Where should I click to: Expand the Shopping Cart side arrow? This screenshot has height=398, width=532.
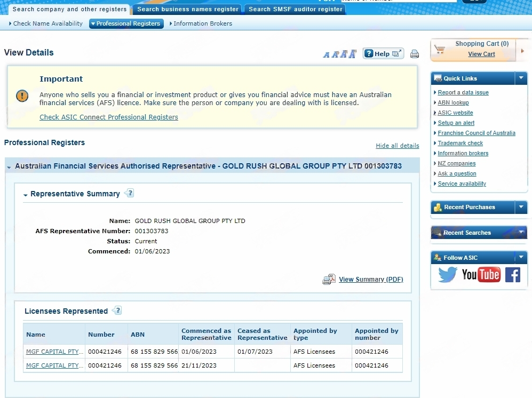(x=522, y=51)
